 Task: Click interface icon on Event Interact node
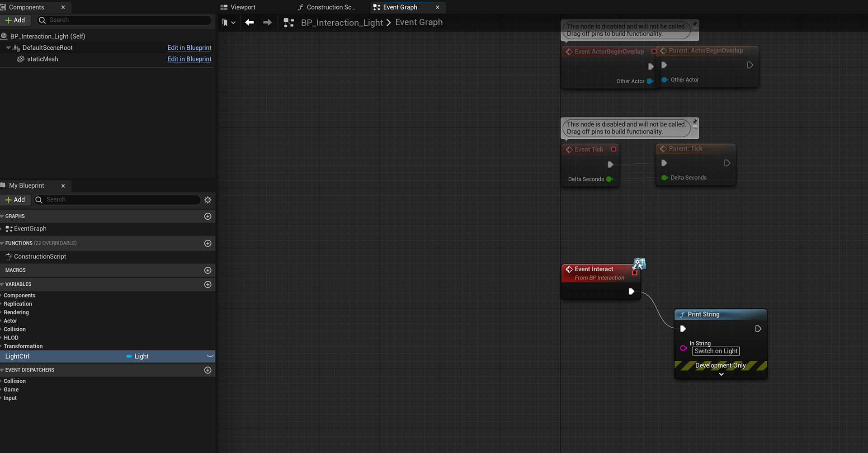[x=639, y=263]
